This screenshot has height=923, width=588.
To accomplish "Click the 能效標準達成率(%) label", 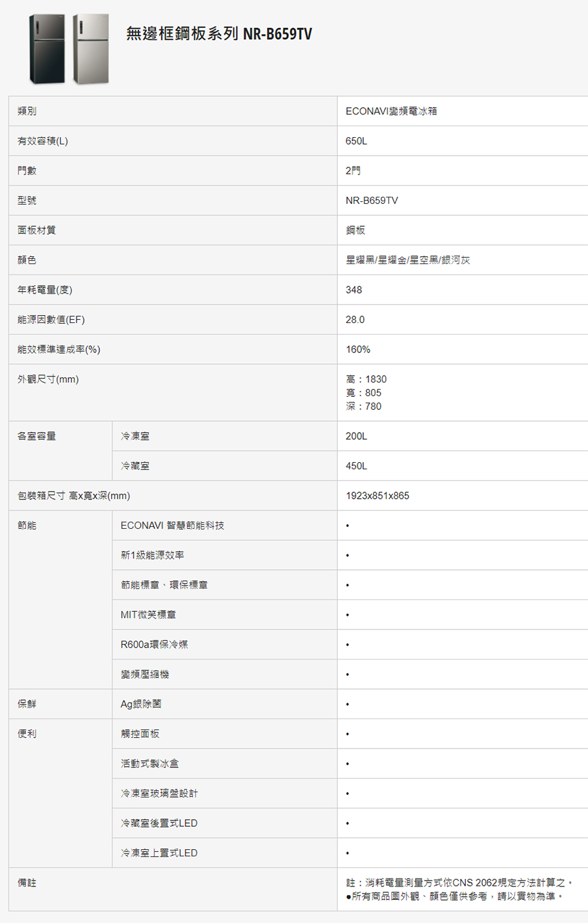I will (59, 350).
